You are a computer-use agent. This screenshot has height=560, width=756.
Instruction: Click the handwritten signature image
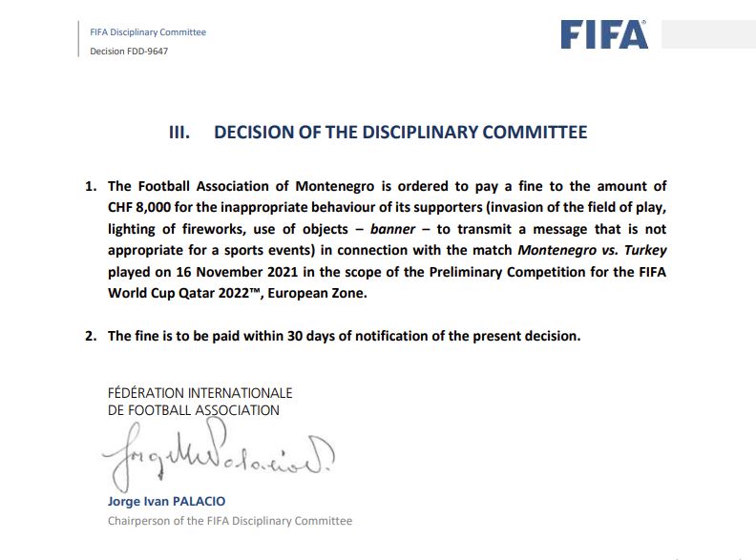[216, 458]
